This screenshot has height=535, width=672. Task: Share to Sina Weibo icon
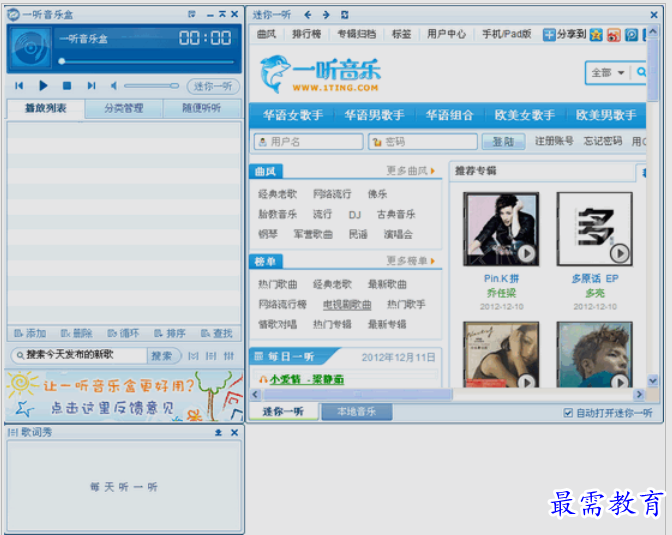[x=614, y=35]
